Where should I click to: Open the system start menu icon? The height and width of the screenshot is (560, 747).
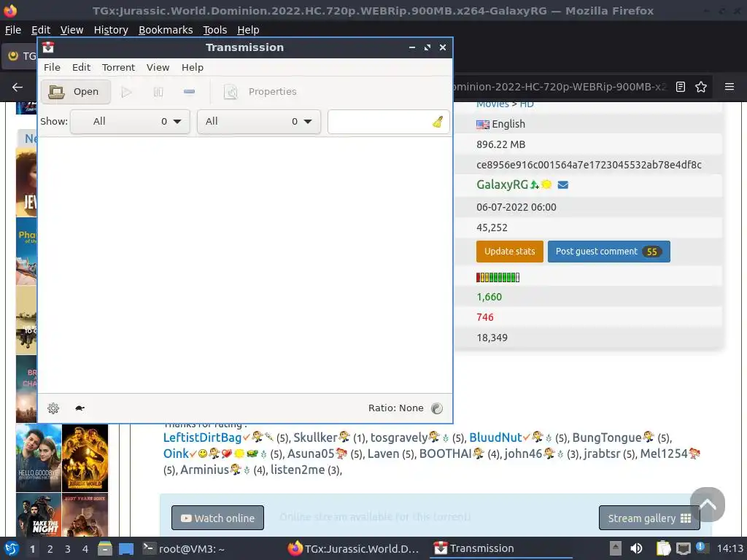[x=11, y=548]
